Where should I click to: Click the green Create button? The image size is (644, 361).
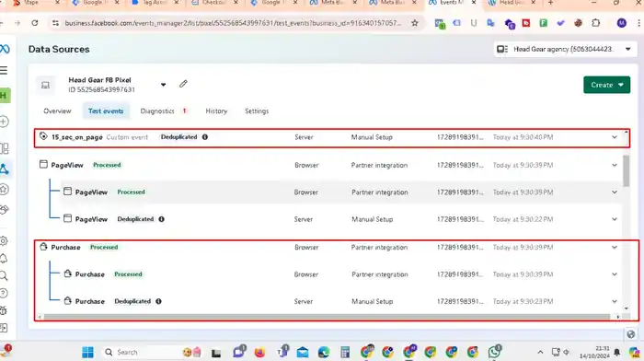pos(606,85)
